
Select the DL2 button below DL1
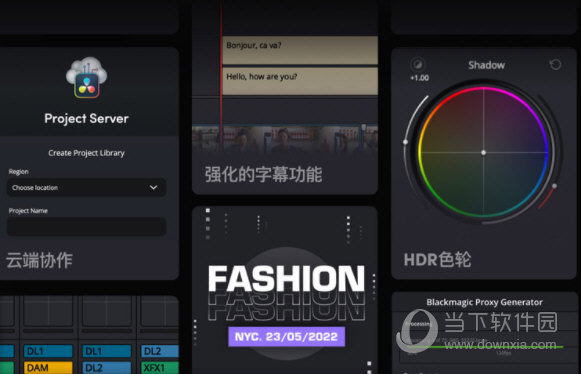107,368
